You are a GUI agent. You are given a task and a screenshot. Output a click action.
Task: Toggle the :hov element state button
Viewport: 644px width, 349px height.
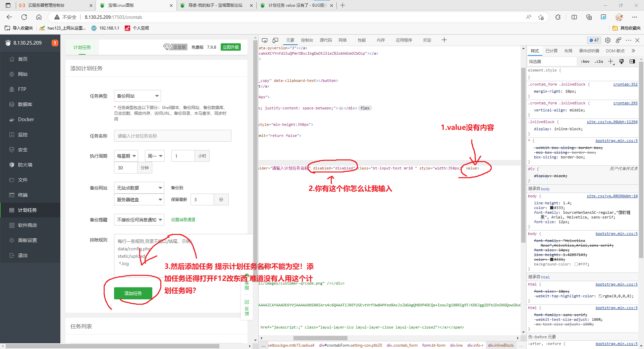[x=585, y=61]
